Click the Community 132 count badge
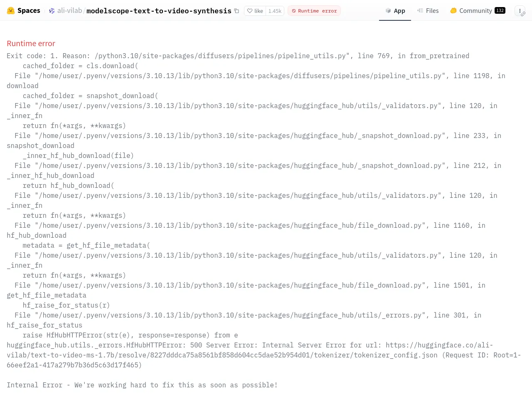The width and height of the screenshot is (532, 399). point(500,11)
